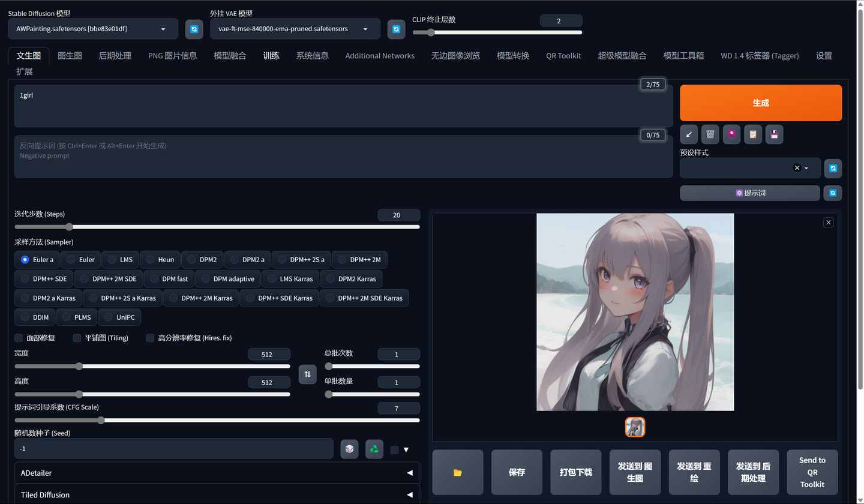Image resolution: width=864 pixels, height=504 pixels.
Task: Refresh the Stable Diffusion model list
Action: pos(194,29)
